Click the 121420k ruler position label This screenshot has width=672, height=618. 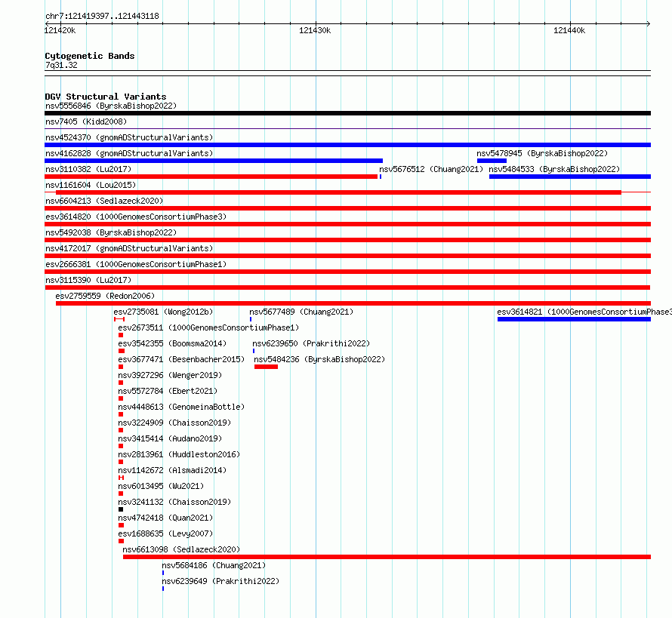click(x=60, y=30)
